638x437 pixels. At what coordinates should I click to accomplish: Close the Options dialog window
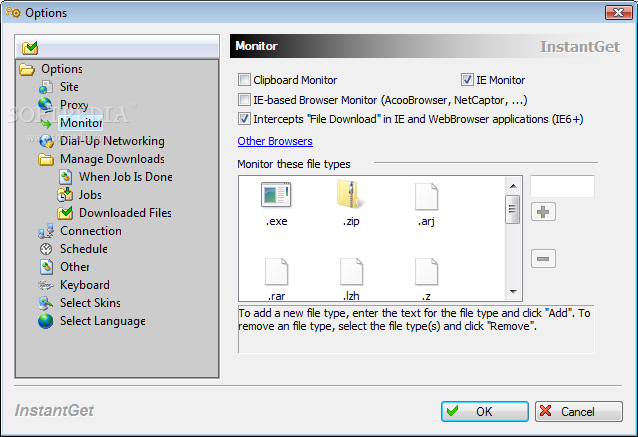point(618,13)
